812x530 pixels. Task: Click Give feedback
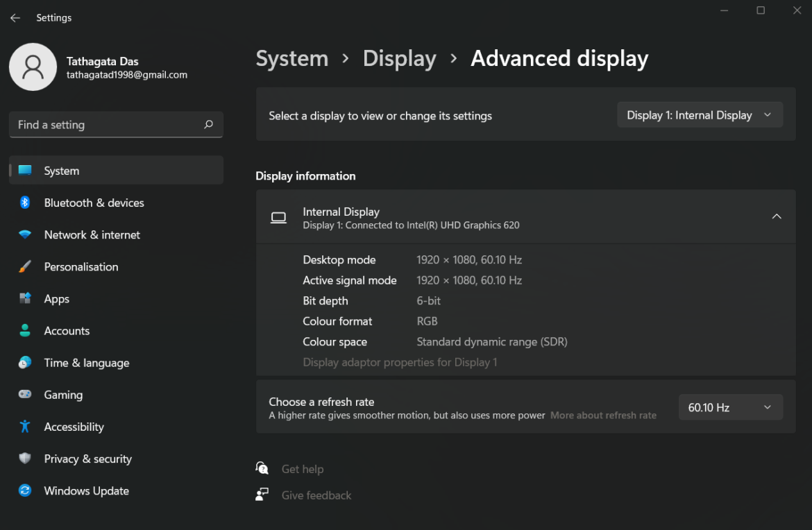pos(316,495)
